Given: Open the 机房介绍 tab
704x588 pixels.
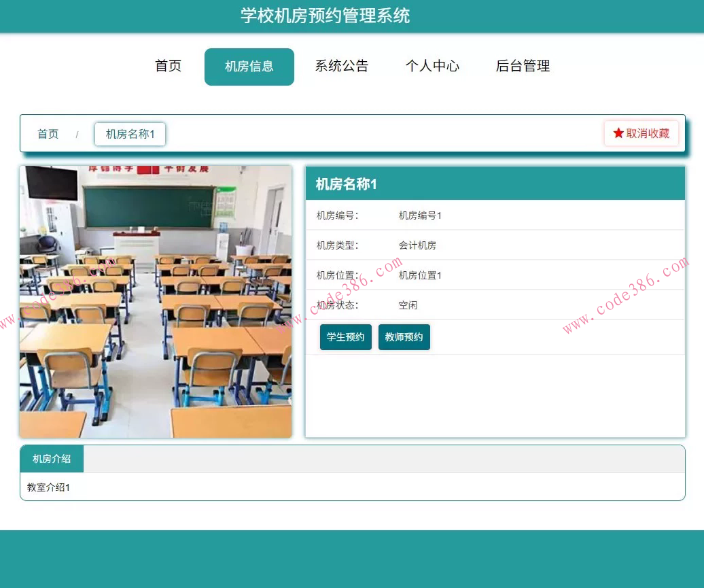Looking at the screenshot, I should [51, 459].
